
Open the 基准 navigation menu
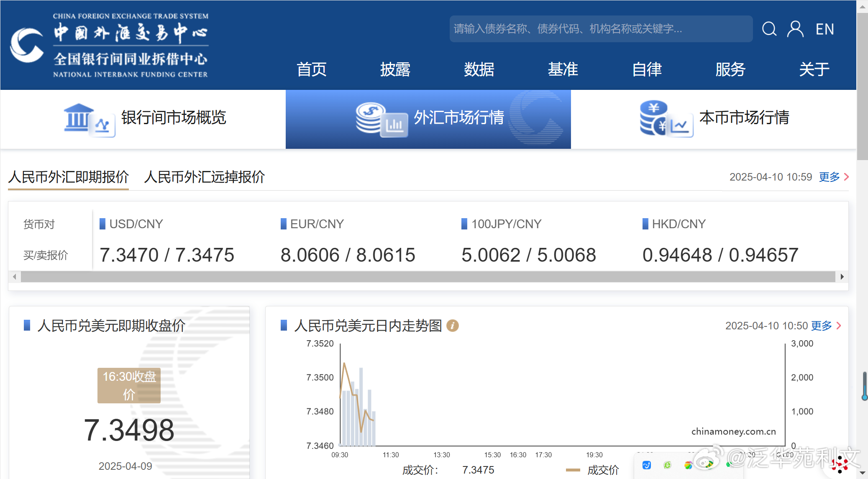click(x=562, y=69)
